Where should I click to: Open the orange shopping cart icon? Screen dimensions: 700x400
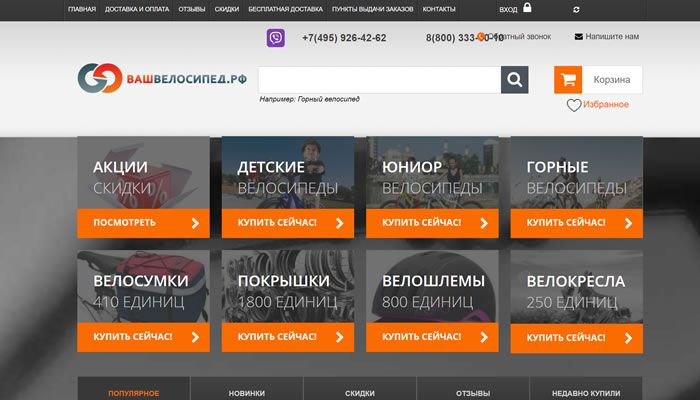[x=568, y=80]
